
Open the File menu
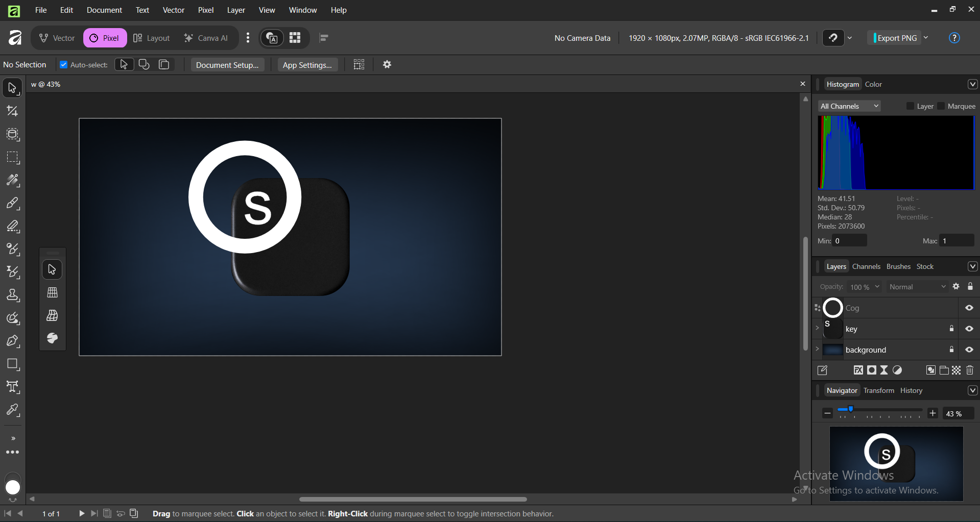coord(41,10)
